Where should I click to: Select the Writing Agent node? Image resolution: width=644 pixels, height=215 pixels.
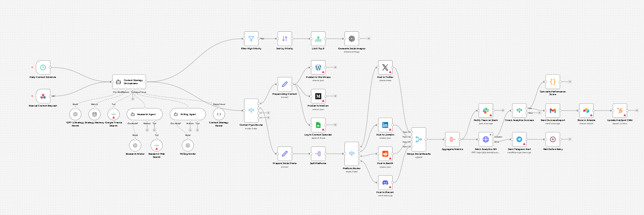[188, 114]
